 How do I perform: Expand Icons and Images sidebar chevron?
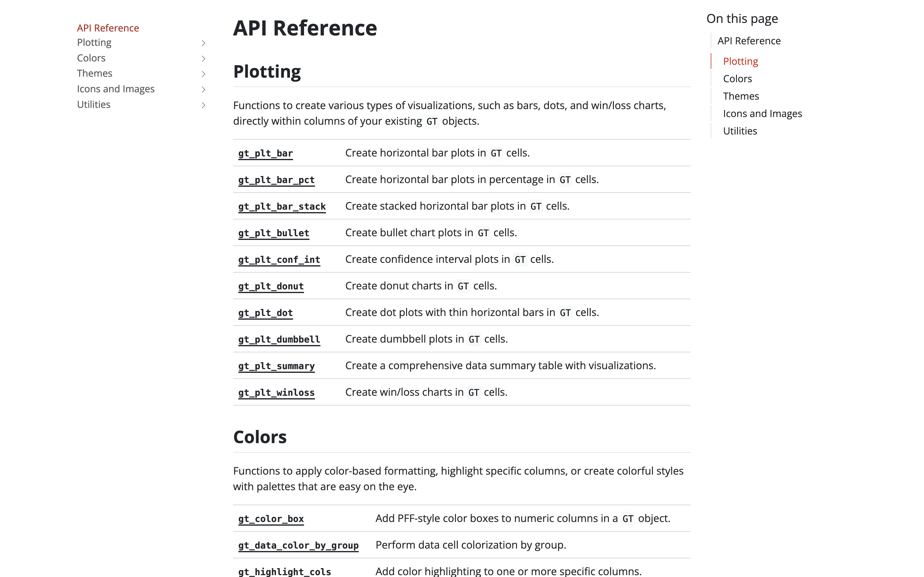[x=203, y=89]
